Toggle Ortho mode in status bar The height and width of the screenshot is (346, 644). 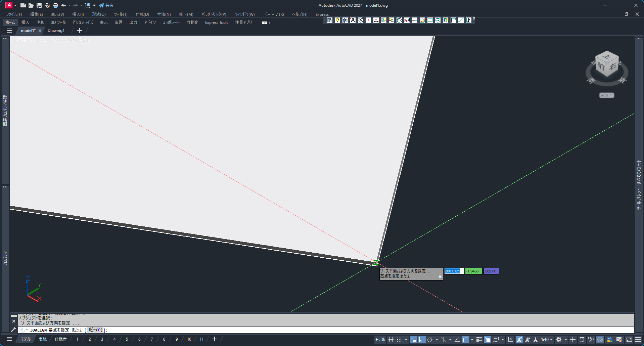(422, 340)
